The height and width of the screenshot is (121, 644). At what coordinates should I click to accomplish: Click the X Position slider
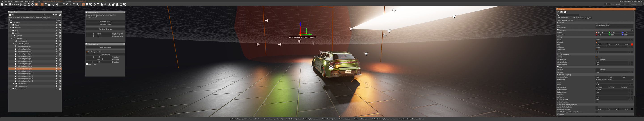pos(99,57)
